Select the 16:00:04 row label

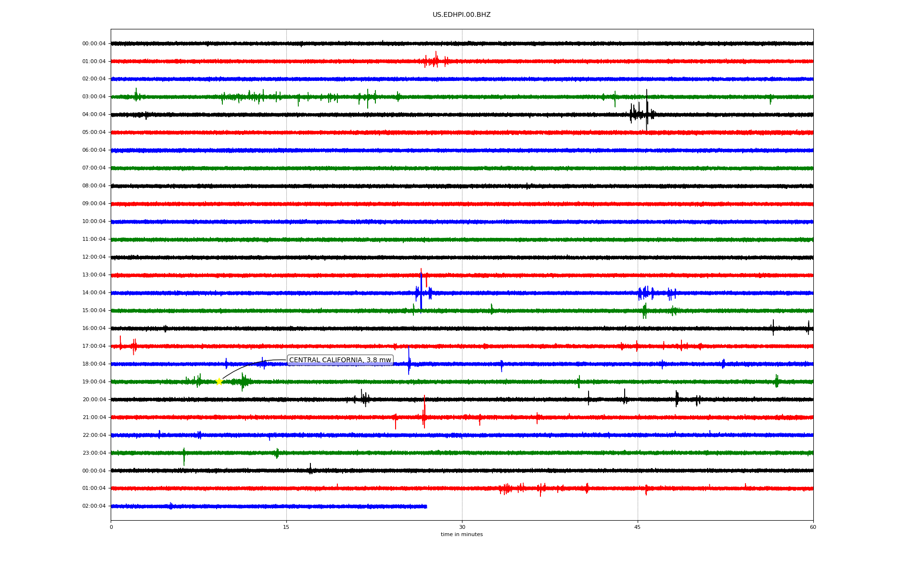[94, 328]
